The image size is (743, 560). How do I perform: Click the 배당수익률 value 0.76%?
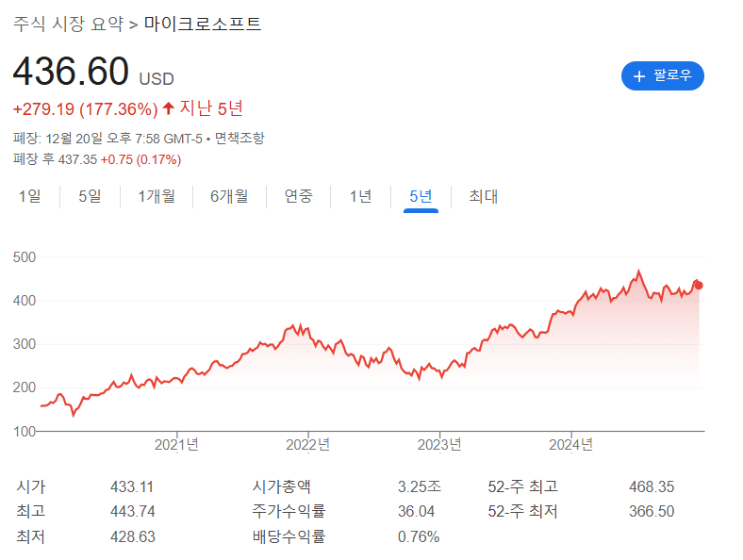(x=419, y=536)
